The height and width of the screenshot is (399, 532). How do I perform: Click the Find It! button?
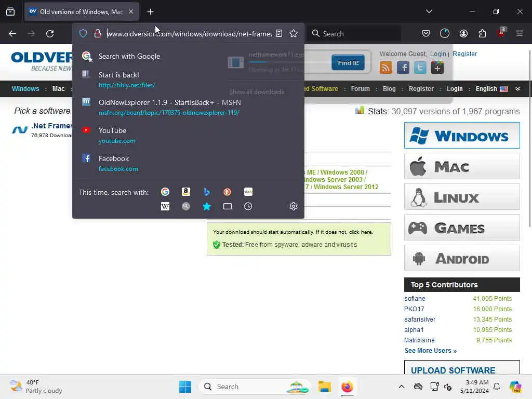(x=348, y=63)
